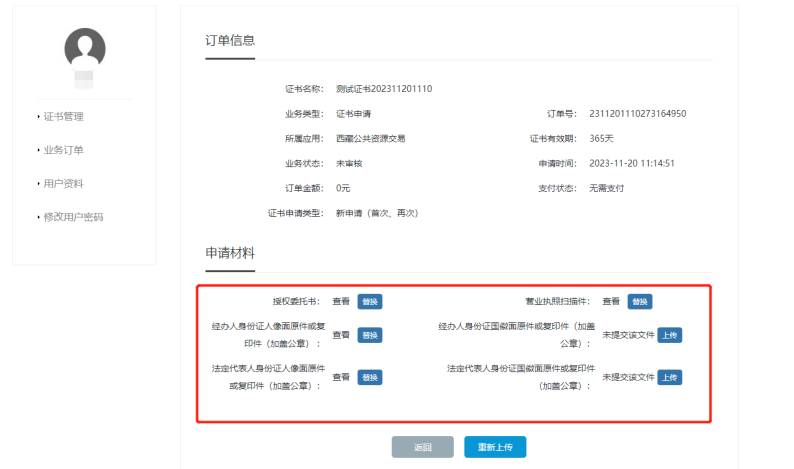Select 新申请（首次、再次） value
This screenshot has height=469, width=794.
[377, 213]
